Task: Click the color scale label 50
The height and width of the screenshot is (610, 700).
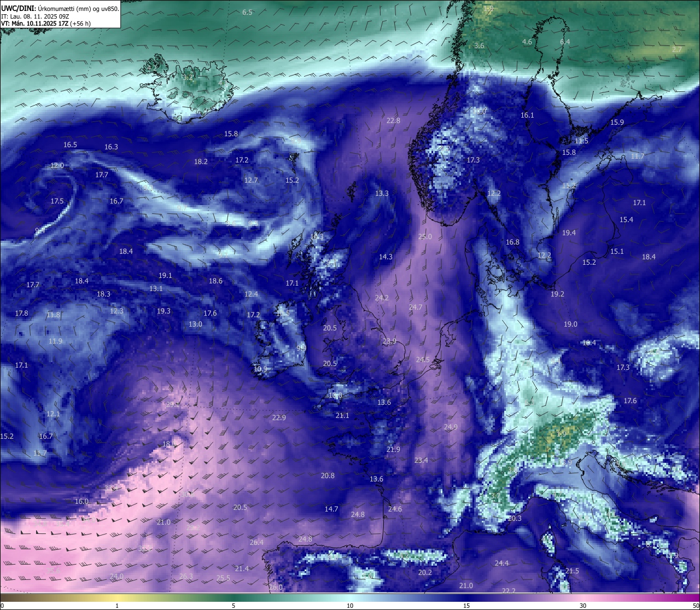Action: [696, 606]
